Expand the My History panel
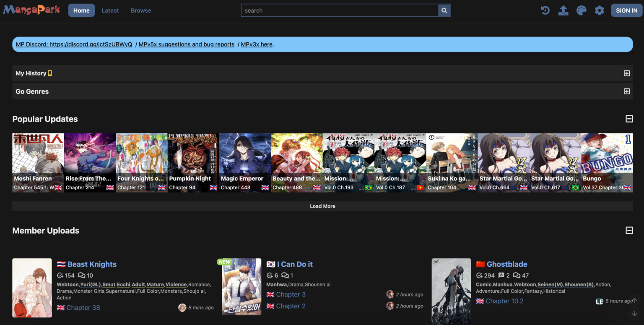Viewport: 644px width, 325px height. [x=627, y=73]
